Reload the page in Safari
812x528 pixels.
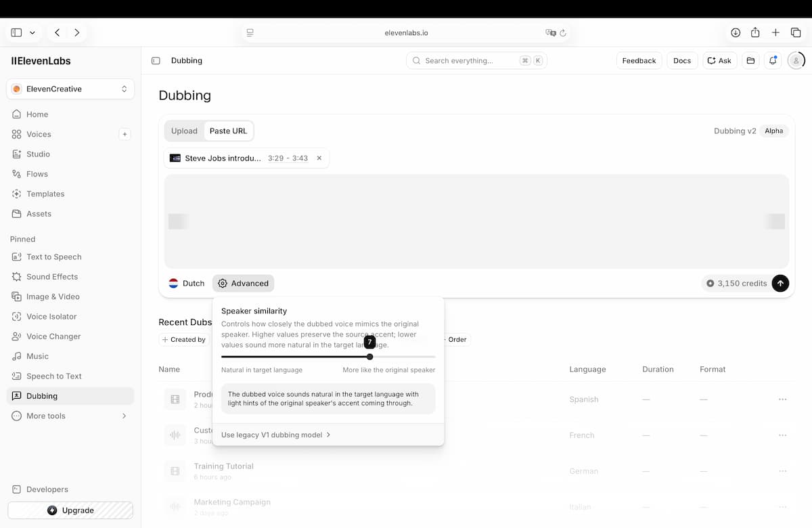(563, 32)
